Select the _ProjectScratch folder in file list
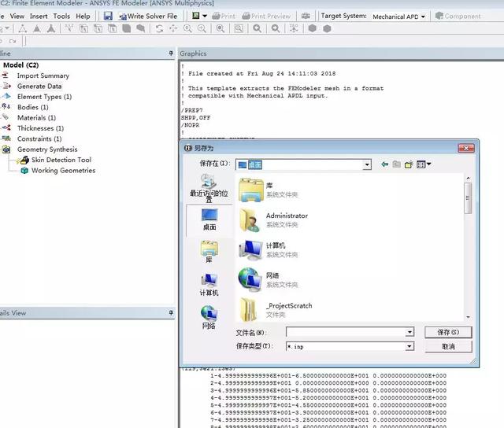Screen dimensions: 504x428 click(276, 310)
